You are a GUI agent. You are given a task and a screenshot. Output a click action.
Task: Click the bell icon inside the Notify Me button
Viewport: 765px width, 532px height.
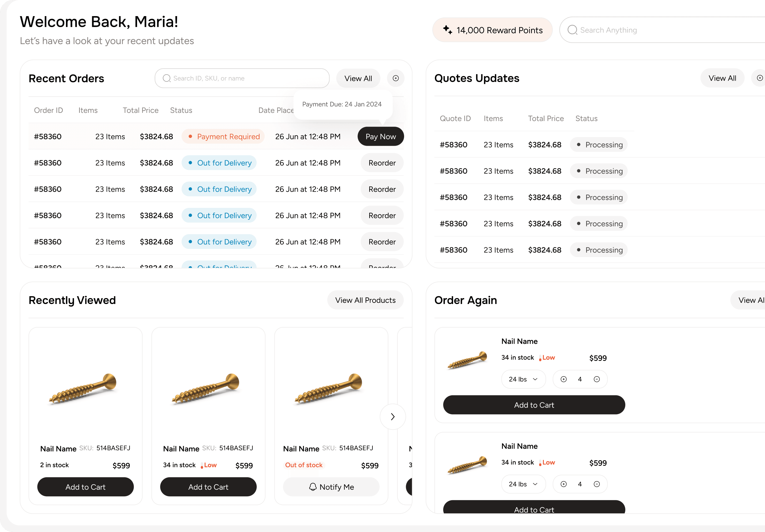[313, 487]
